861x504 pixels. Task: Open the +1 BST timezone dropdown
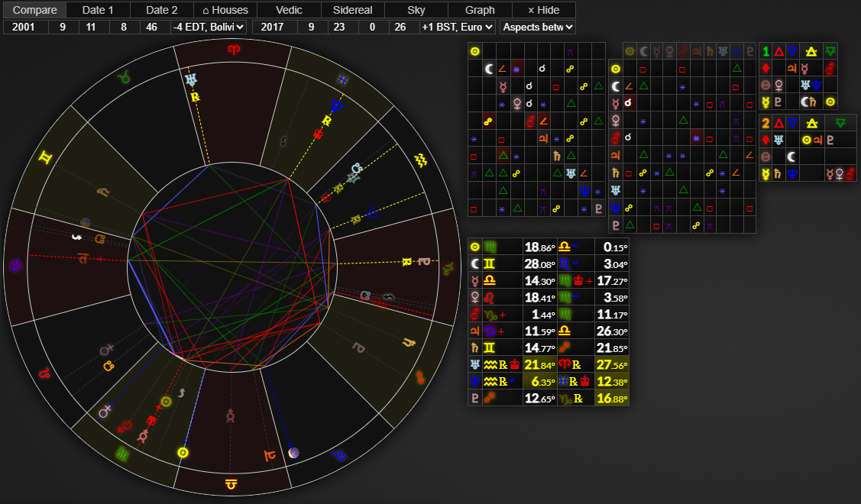(457, 27)
